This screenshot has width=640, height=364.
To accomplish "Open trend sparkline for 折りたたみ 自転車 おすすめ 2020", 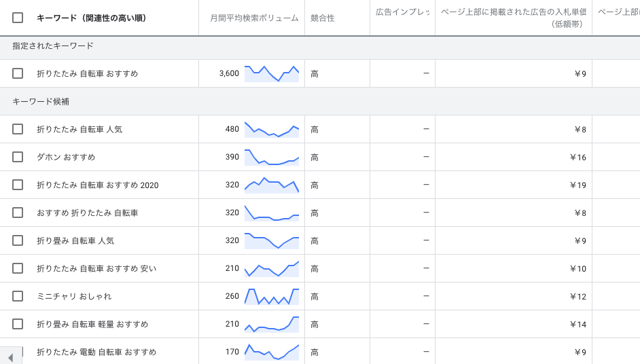I will [272, 185].
